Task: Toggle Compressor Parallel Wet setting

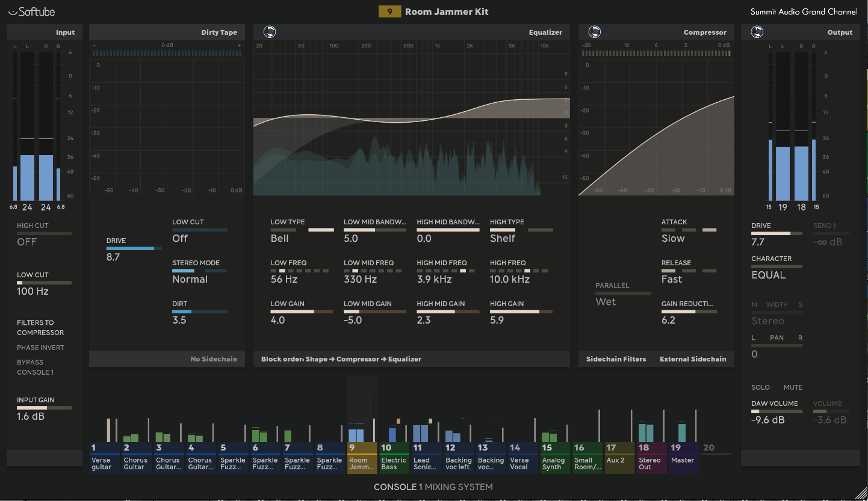Action: pyautogui.click(x=606, y=302)
